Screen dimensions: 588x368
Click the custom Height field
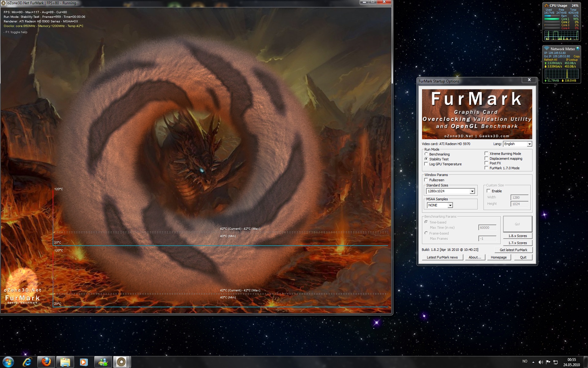pyautogui.click(x=519, y=204)
